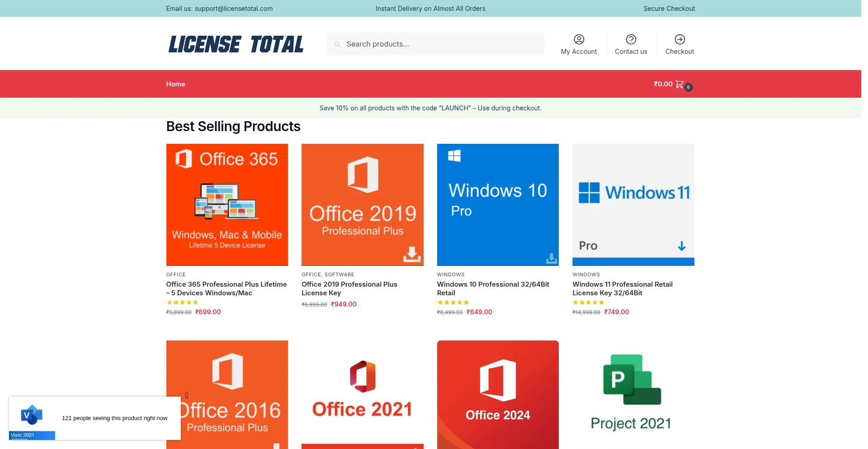
Task: Click the struck-through price ₹14,999.00
Action: tap(586, 312)
